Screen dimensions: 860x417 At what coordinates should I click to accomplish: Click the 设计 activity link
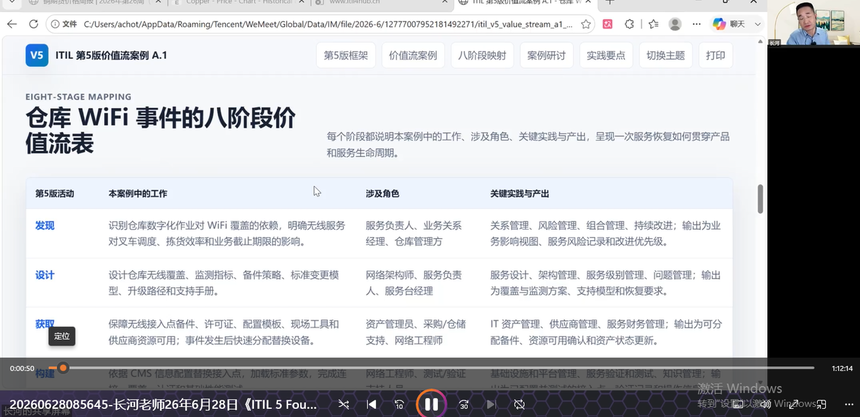tap(45, 275)
